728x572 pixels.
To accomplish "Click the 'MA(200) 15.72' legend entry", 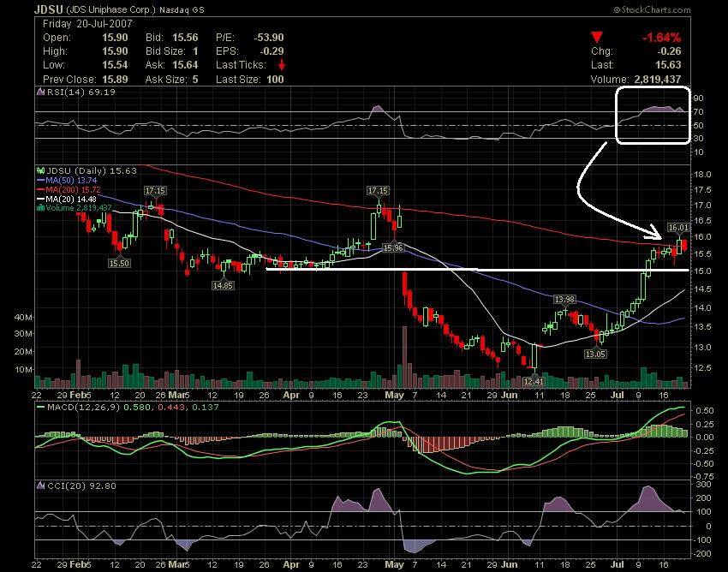I will (x=73, y=190).
